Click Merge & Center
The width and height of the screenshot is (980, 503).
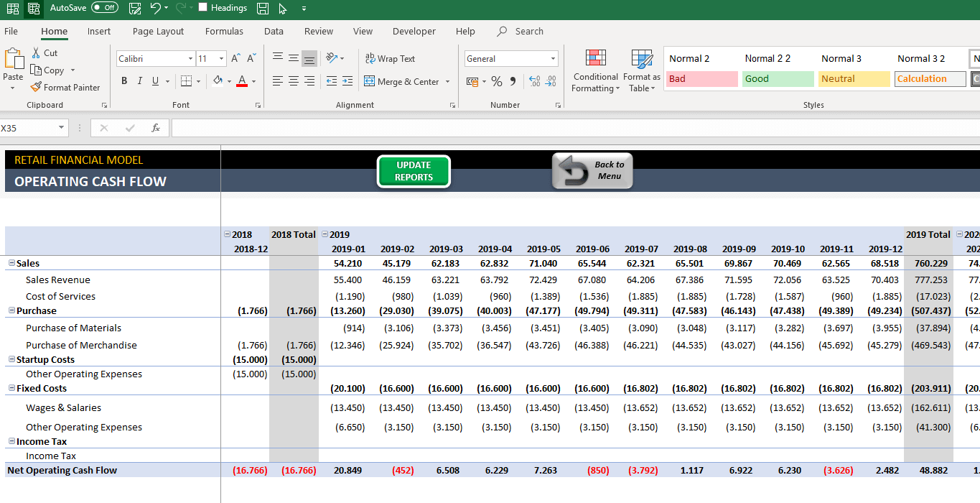coord(402,81)
